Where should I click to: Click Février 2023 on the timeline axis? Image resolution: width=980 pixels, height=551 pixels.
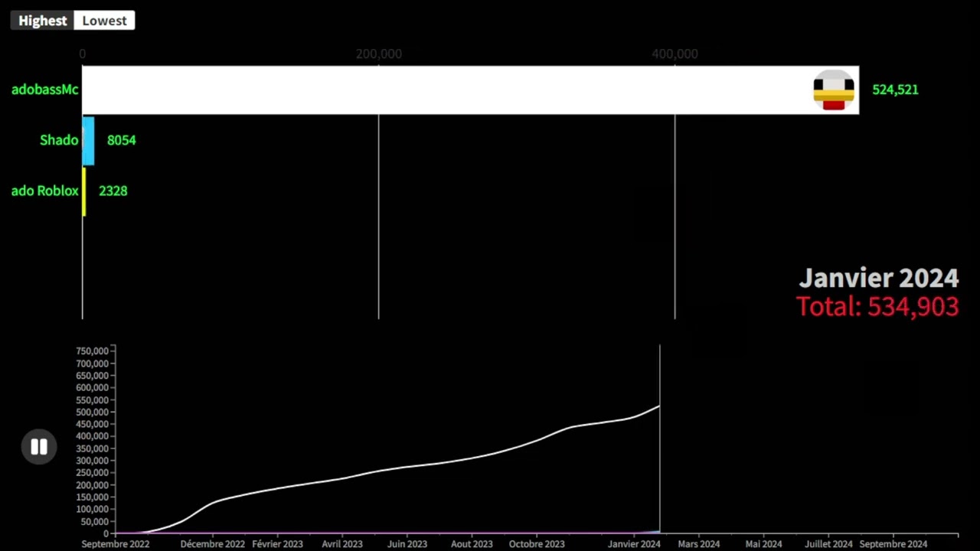[x=277, y=544]
